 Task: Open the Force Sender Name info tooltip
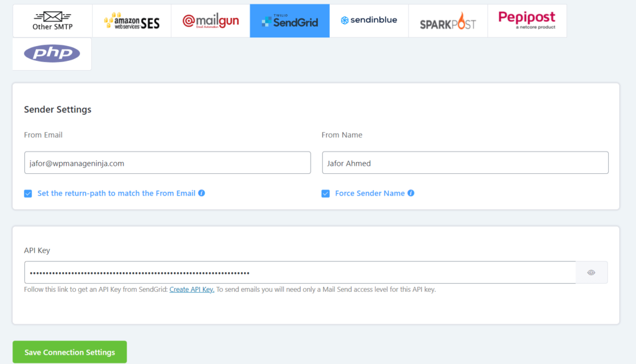411,193
